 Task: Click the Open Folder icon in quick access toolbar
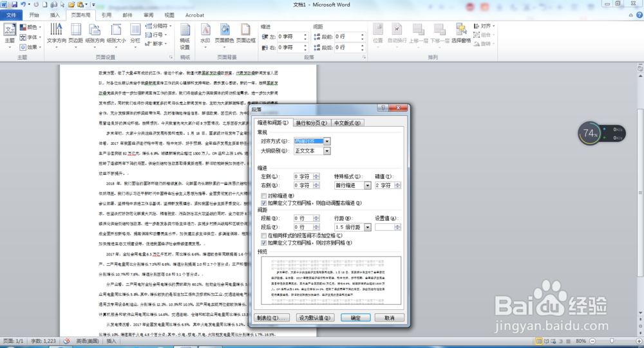pyautogui.click(x=71, y=5)
